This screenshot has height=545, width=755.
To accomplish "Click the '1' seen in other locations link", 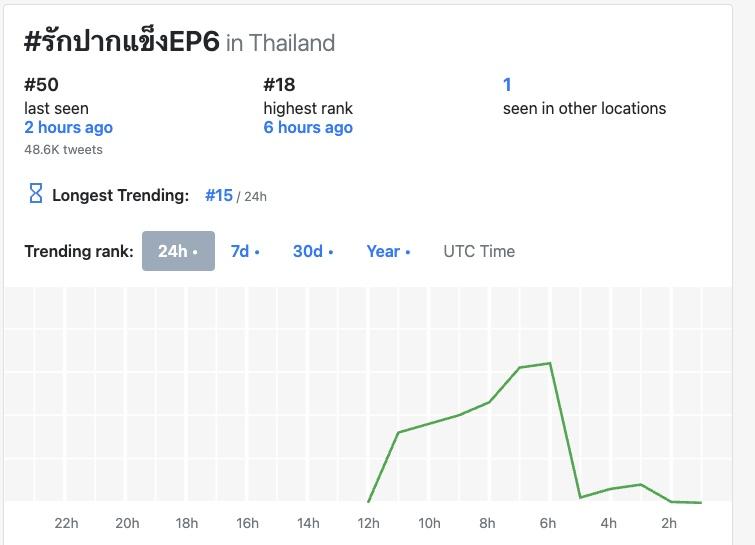I will 507,85.
